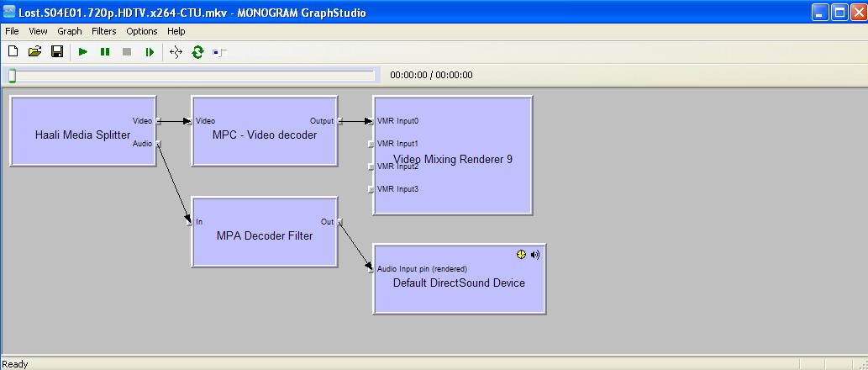
Task: Click the direct connect arrows toolbar icon
Action: pyautogui.click(x=176, y=53)
